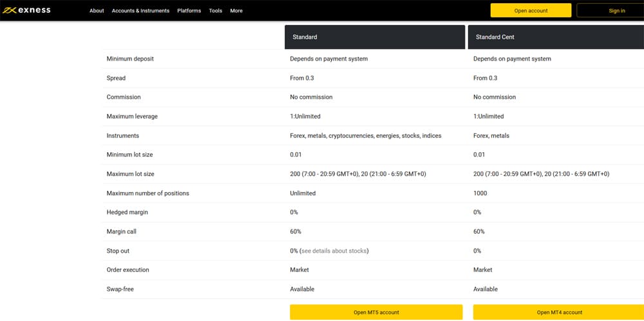Expand the More menu
644x321 pixels.
click(x=236, y=11)
